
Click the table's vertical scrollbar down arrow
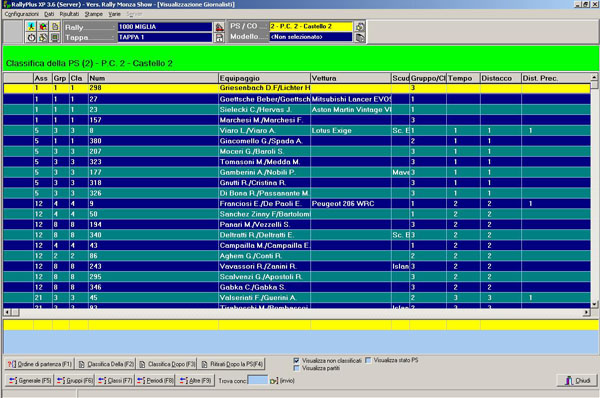click(594, 304)
